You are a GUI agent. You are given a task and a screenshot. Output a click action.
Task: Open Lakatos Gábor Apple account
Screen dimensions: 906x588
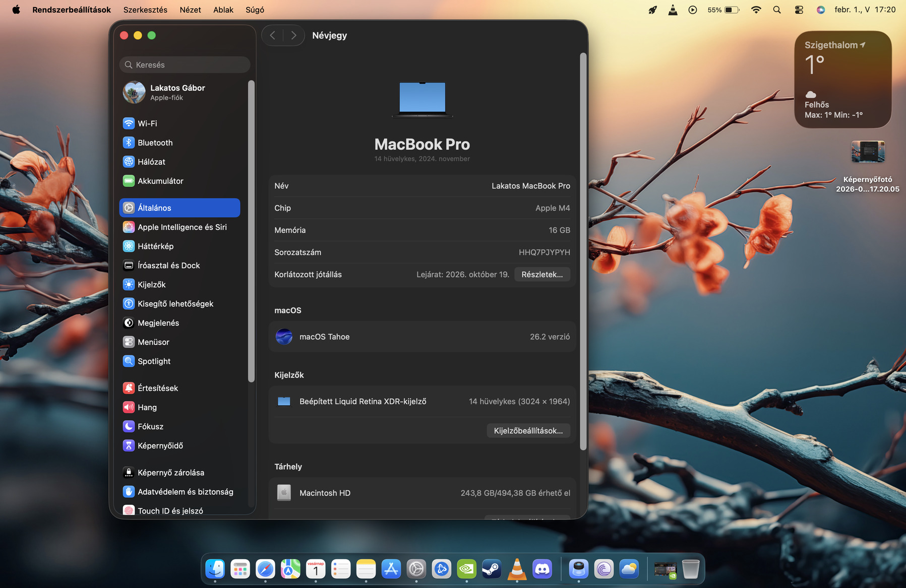[x=179, y=92]
